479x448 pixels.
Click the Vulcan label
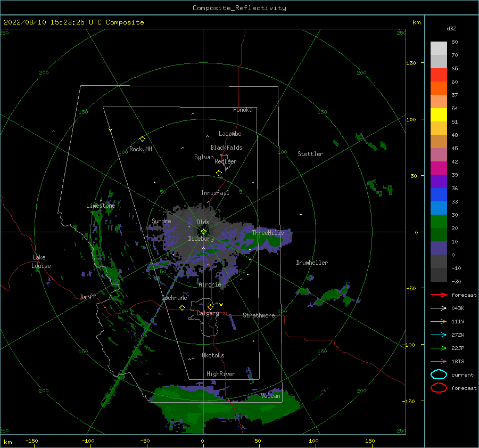270,396
